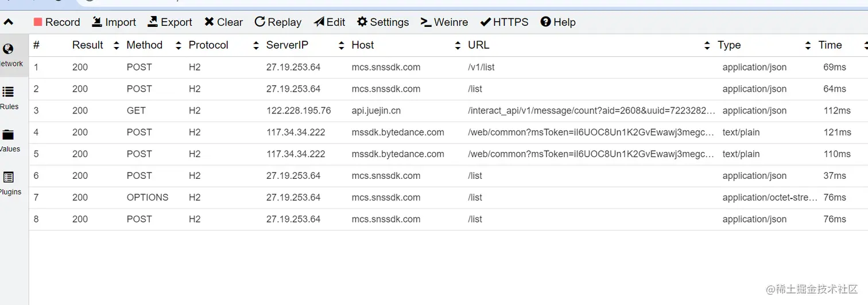Screen dimensions: 868x305
Task: Open the Rules sidebar tab
Action: [x=9, y=97]
